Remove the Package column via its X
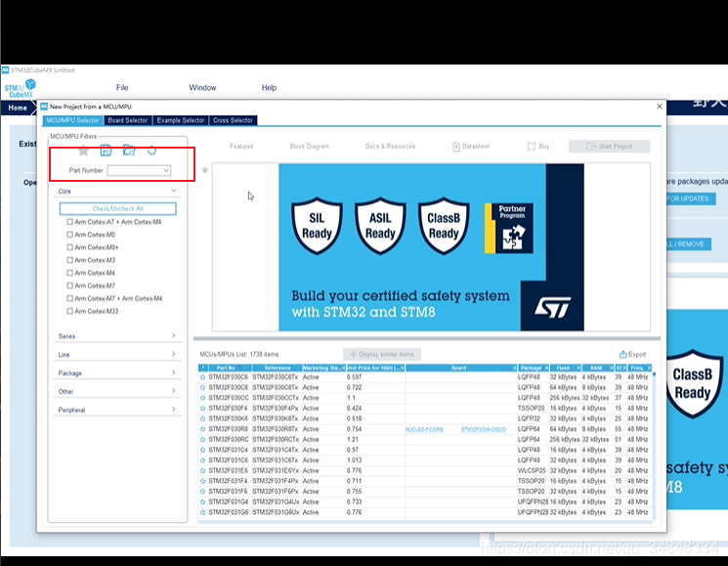 click(x=546, y=368)
